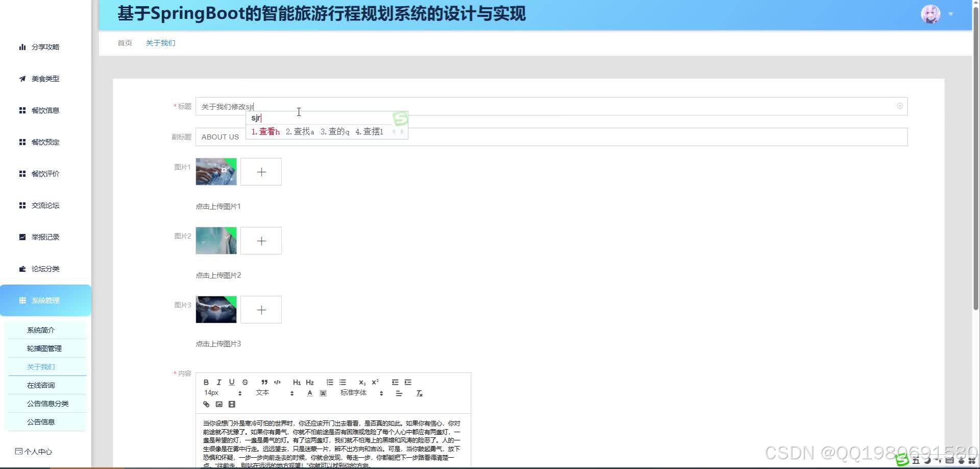Screen dimensions: 980x469
Task: Toggle the ordered list formatting
Action: 330,382
